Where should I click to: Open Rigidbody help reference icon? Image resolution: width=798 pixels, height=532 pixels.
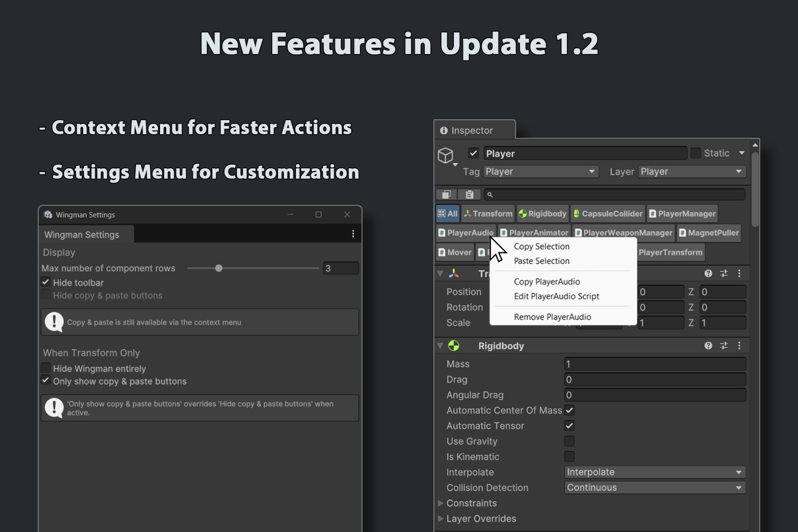(x=708, y=346)
